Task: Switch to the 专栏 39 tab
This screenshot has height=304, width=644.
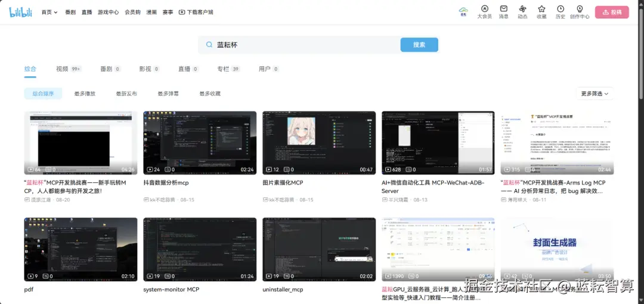Action: coord(228,69)
